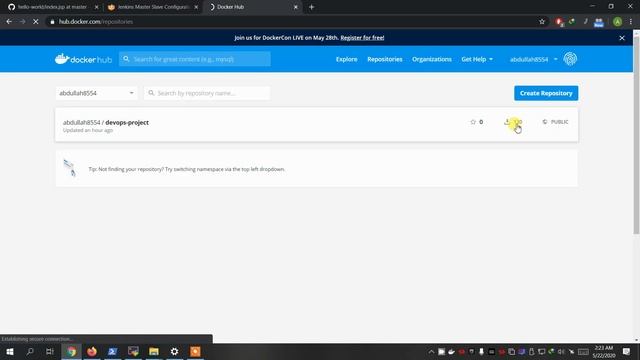Open Repositories in Docker Hub nav
640x360 pixels.
click(385, 59)
